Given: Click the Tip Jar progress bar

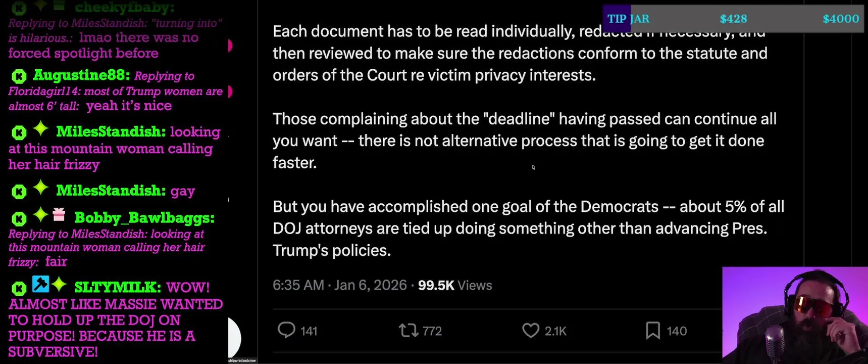Looking at the screenshot, I should pyautogui.click(x=733, y=19).
